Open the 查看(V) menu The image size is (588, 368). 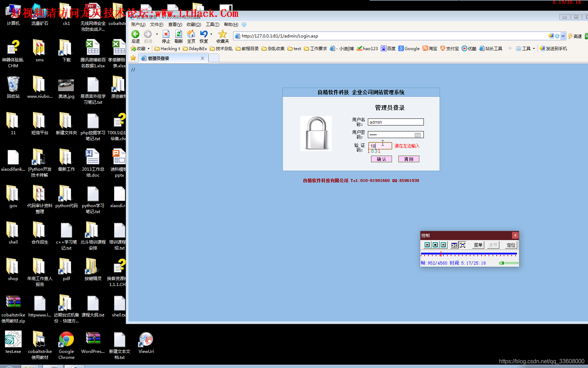tap(175, 25)
